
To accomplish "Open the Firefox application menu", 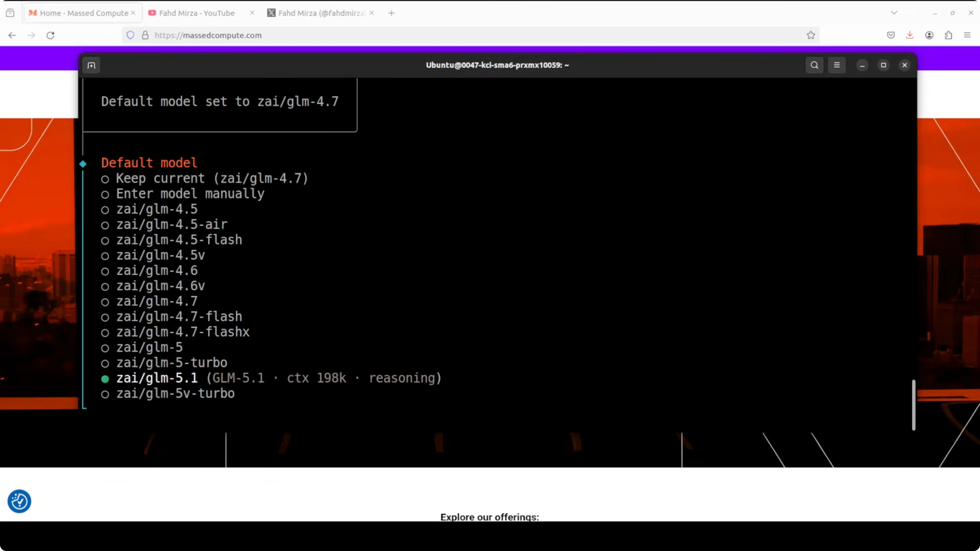I will click(x=967, y=35).
